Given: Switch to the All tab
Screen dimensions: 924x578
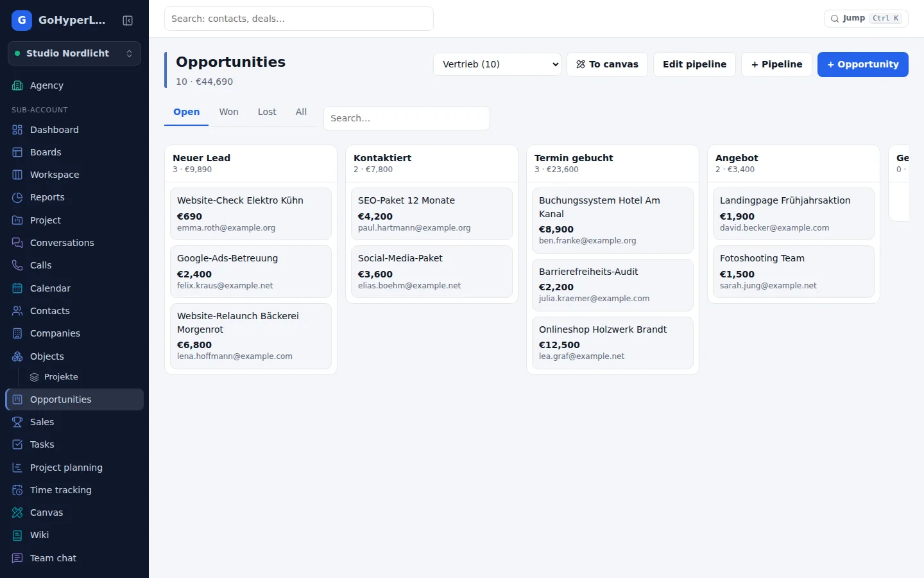Looking at the screenshot, I should tap(301, 112).
